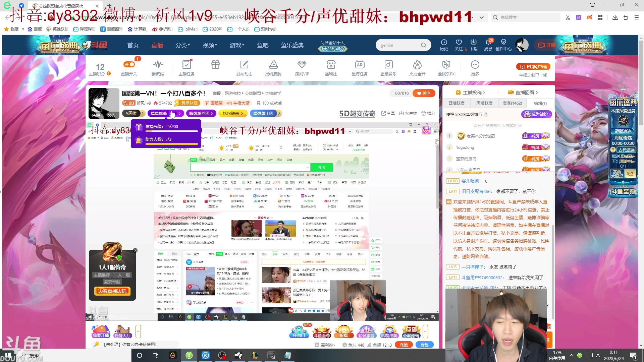
Task: Open 星海任务 AD icon
Action: click(x=360, y=67)
